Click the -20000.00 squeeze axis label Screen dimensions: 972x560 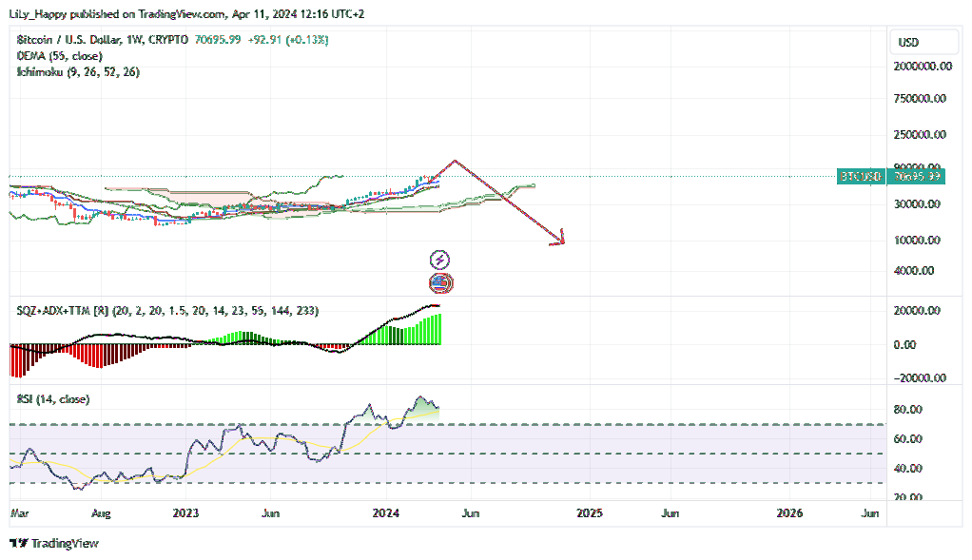pos(920,377)
